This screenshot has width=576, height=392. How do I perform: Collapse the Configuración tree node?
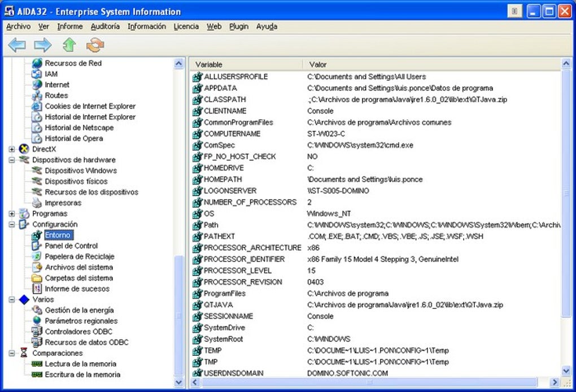(12, 224)
